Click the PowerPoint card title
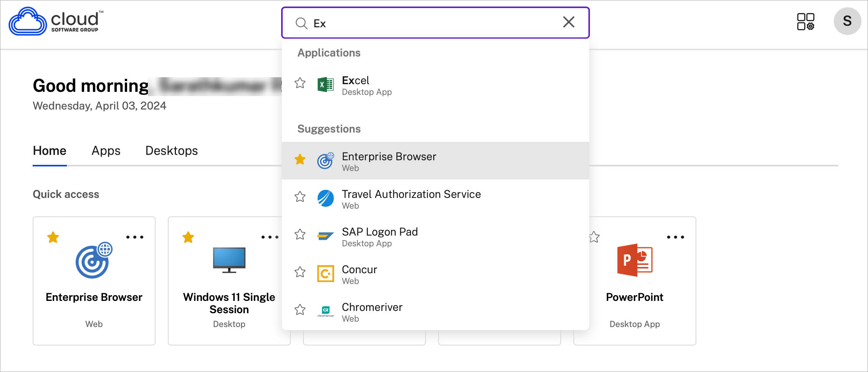 point(635,297)
